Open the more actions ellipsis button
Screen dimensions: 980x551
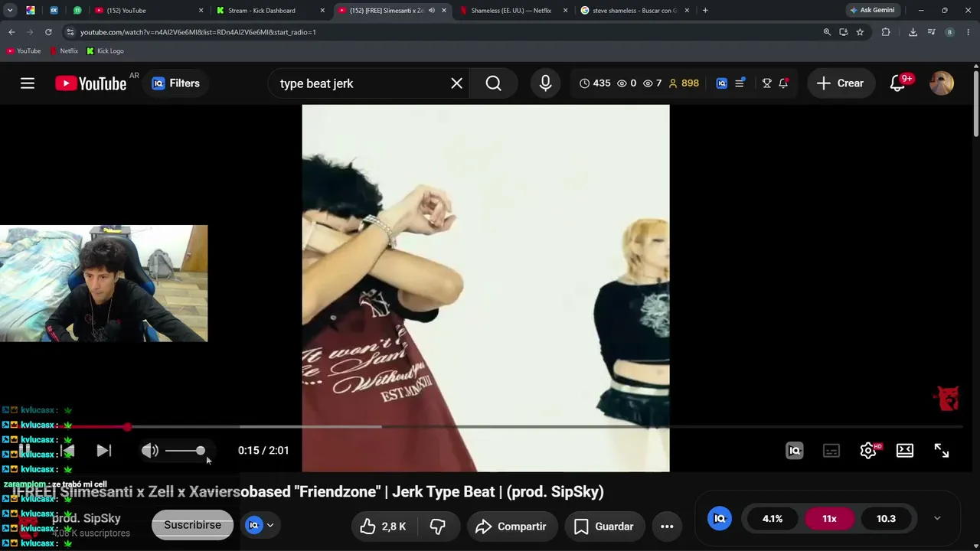pos(667,527)
